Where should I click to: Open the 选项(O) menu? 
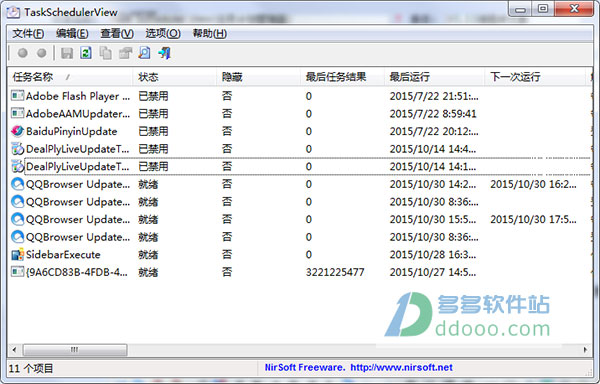pyautogui.click(x=163, y=34)
